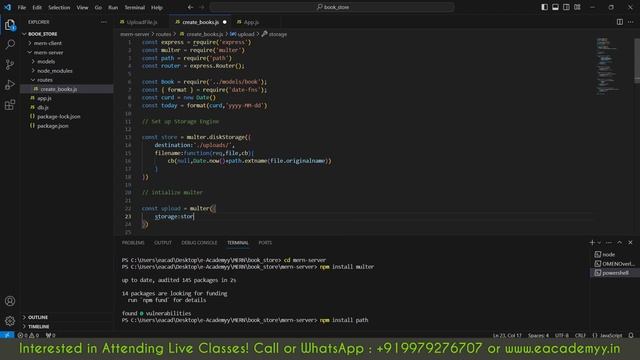
Task: Open Explorer views and more actions ellipsis
Action: (104, 22)
